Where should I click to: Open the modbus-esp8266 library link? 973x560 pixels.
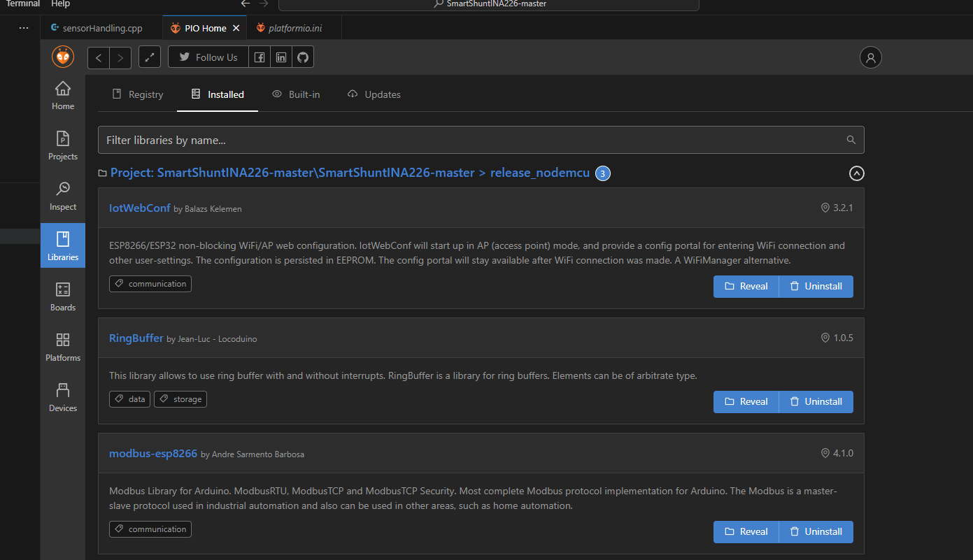pos(153,453)
